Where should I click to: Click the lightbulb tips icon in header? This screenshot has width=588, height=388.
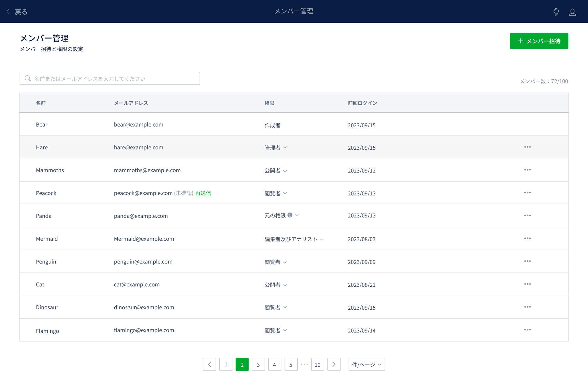click(x=556, y=12)
